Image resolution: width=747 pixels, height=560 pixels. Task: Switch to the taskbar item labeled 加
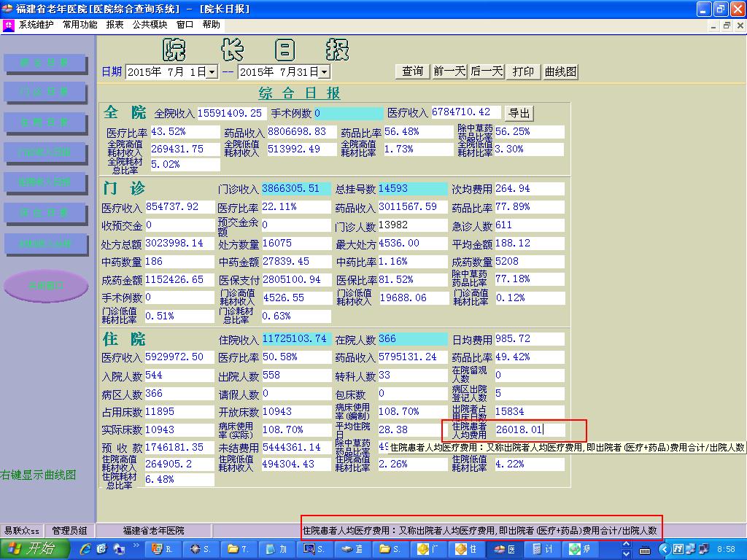pyautogui.click(x=276, y=549)
